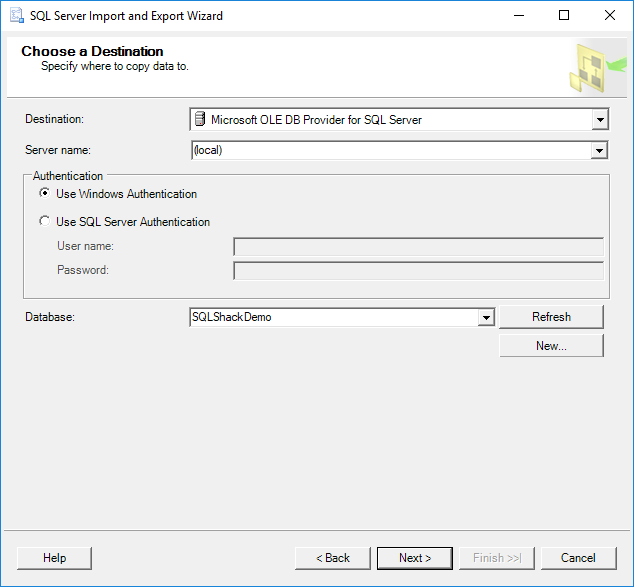Cancel the Import and Export Wizard
Viewport: 634px width, 587px height.
coord(579,558)
